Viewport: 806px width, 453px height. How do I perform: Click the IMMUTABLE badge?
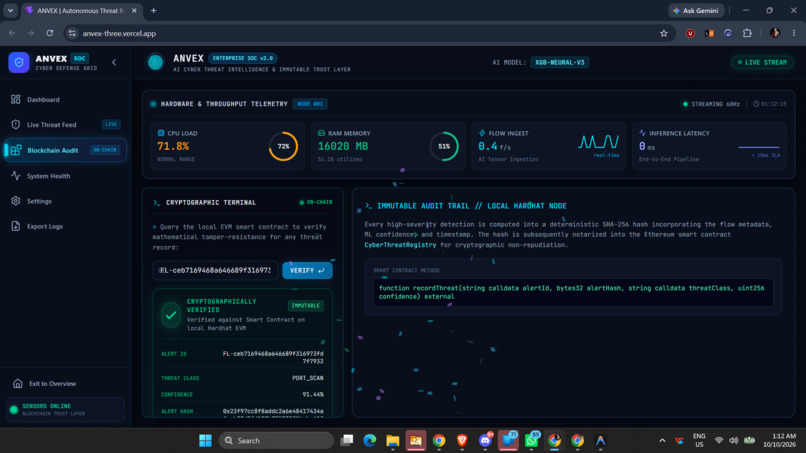tap(305, 305)
